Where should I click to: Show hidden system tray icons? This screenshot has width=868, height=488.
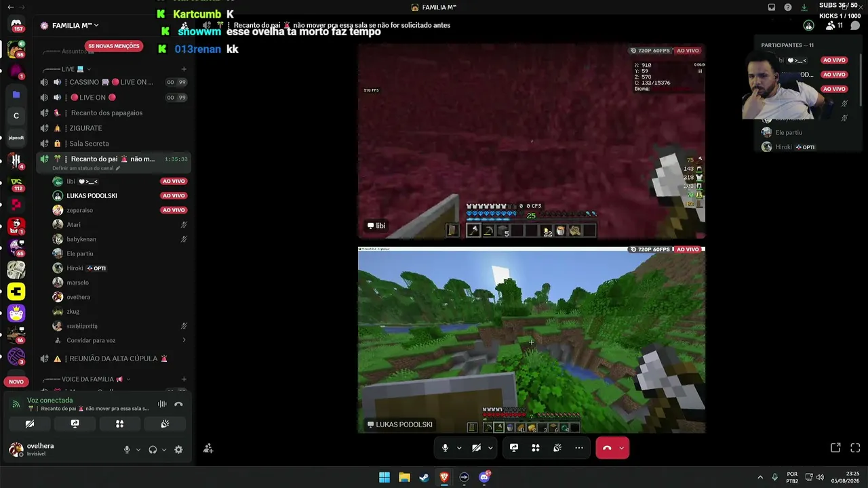point(760,477)
